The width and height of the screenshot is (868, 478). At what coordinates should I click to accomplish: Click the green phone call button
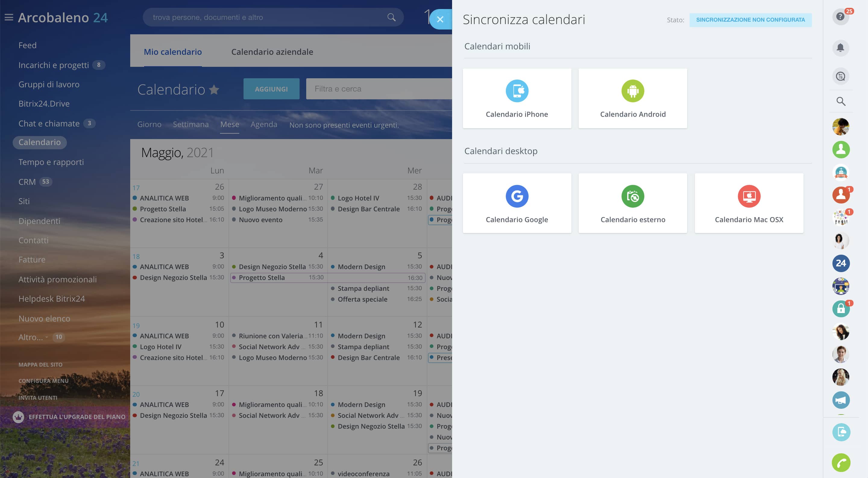click(x=841, y=463)
